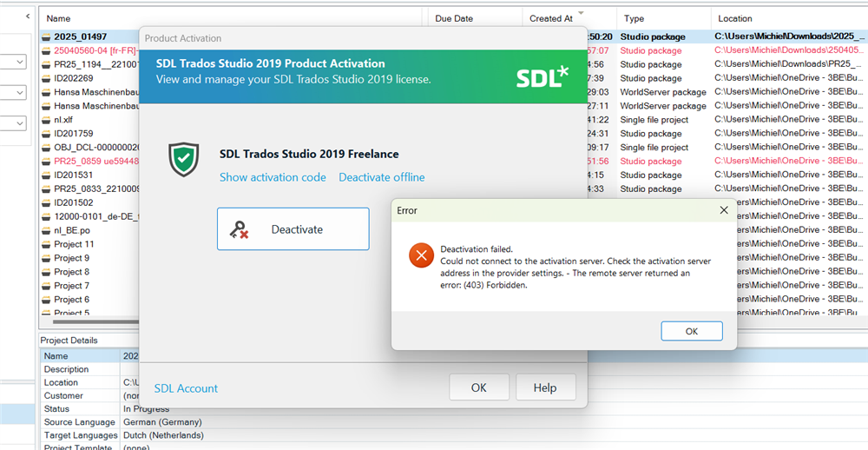
Task: Open third dropdown in left panel
Action: pyautogui.click(x=13, y=122)
